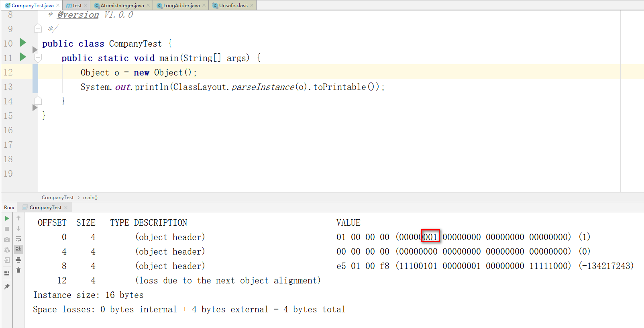This screenshot has height=328, width=644.
Task: Close the test tab
Action: click(x=86, y=5)
